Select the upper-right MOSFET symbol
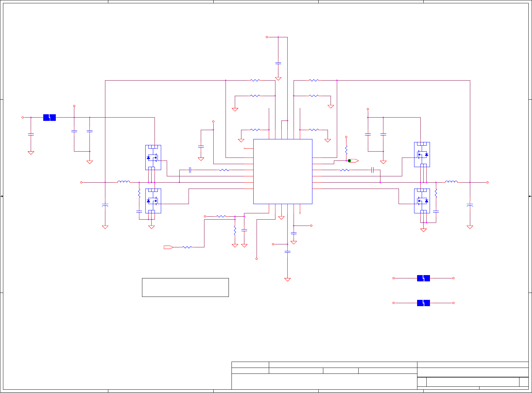 (422, 155)
